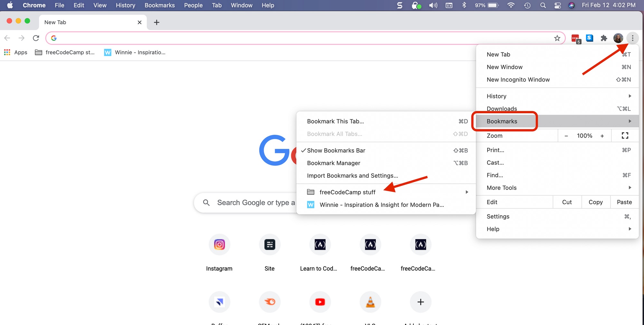Click the Copy button in Edit row
Viewport: 644px width, 325px height.
[595, 202]
